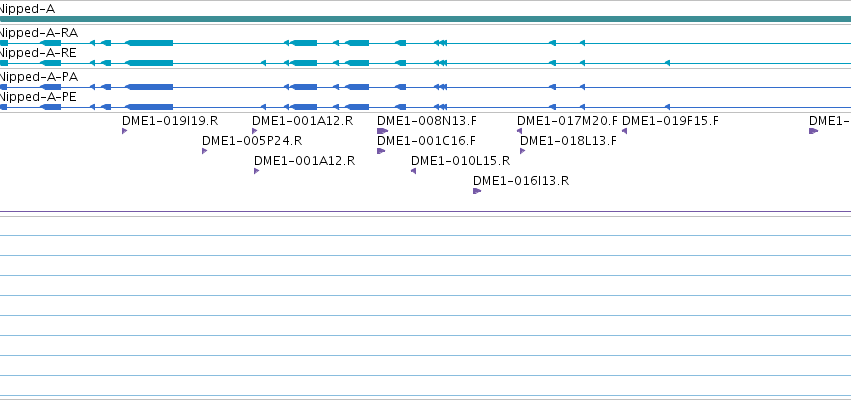851x400 pixels.
Task: Open the DME1-018L13.F feature label
Action: [568, 141]
